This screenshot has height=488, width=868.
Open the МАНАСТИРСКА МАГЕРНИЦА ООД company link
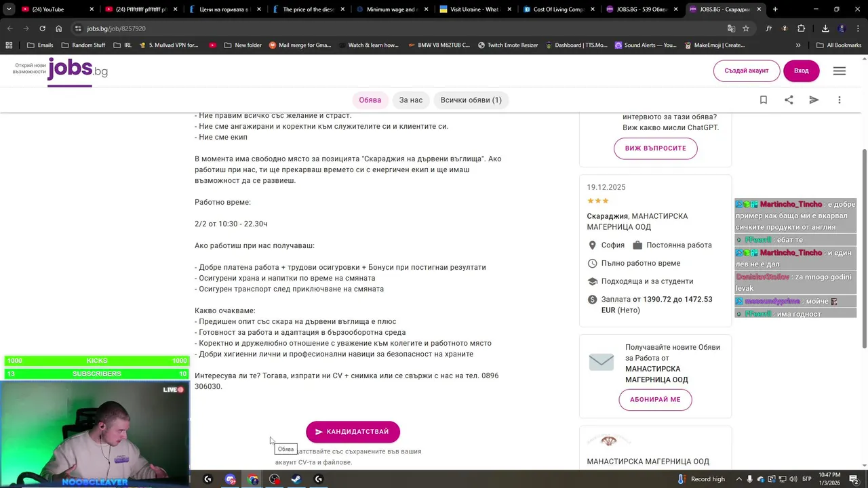click(648, 462)
